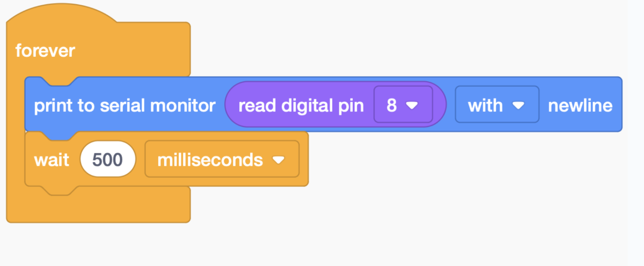Screen dimensions: 644x266
Task: Click the newline label on print block
Action: point(580,105)
